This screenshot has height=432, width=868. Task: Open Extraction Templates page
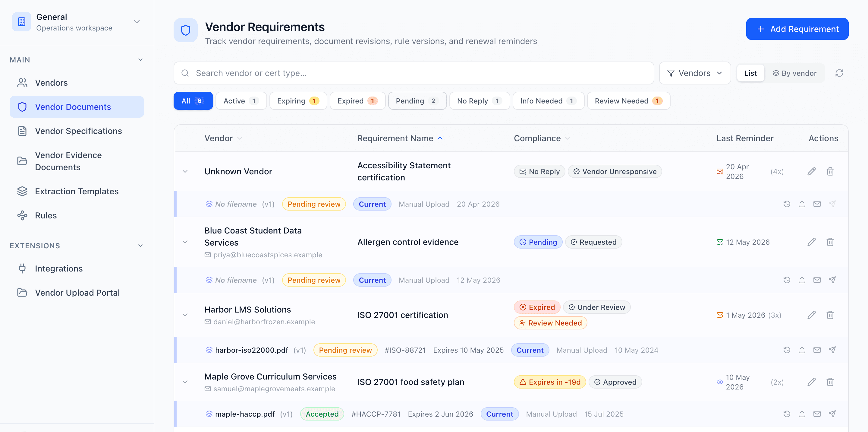tap(77, 191)
